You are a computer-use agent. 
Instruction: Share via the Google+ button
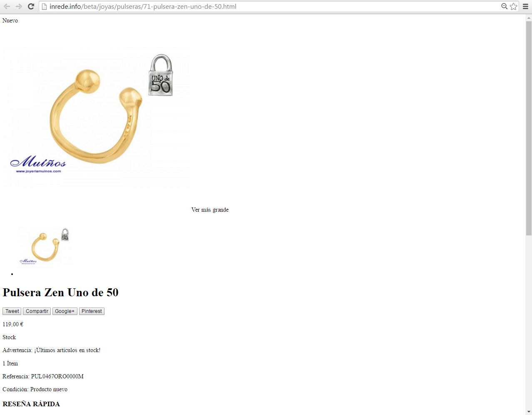pyautogui.click(x=65, y=311)
